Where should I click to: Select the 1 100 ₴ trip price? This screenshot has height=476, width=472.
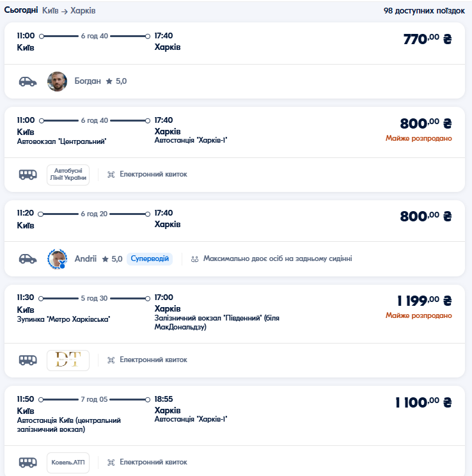click(x=423, y=402)
